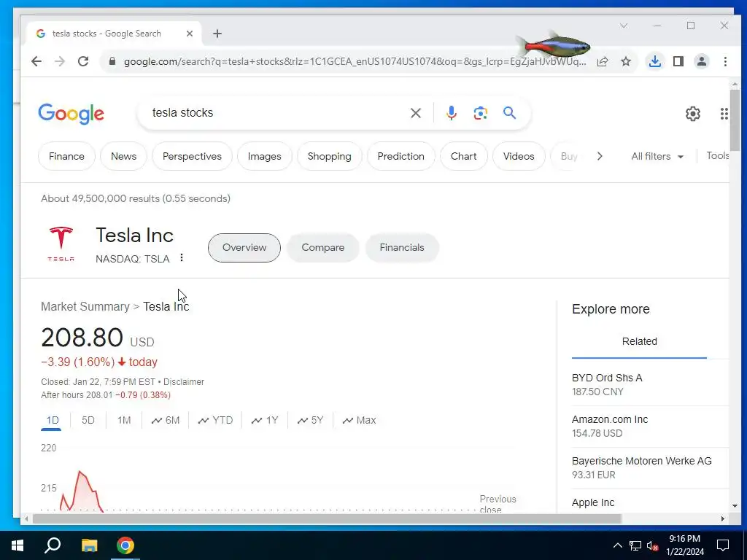Screen dimensions: 747x560
Task: Select the 5Y chart range
Action: [x=310, y=421]
